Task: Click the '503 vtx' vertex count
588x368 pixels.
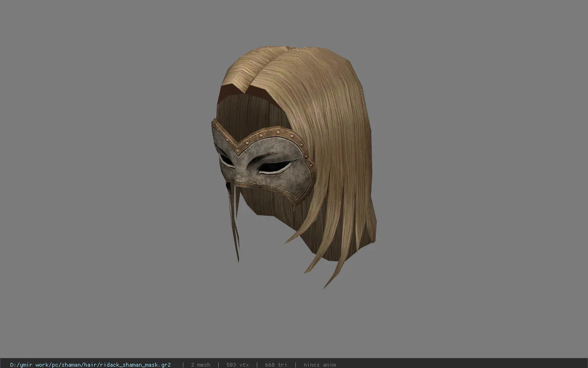Action: [237, 365]
